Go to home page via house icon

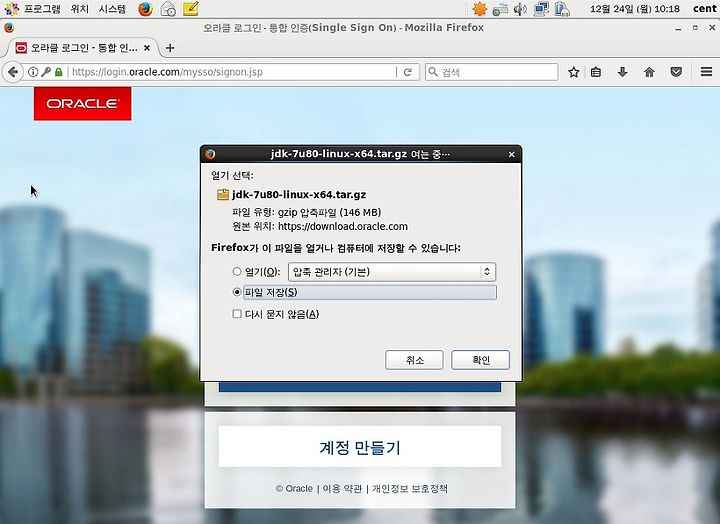649,72
